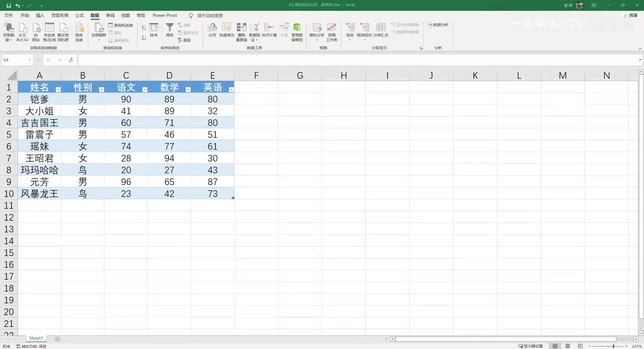Open the 英语 column filter dropdown
The height and width of the screenshot is (349, 644).
[231, 90]
